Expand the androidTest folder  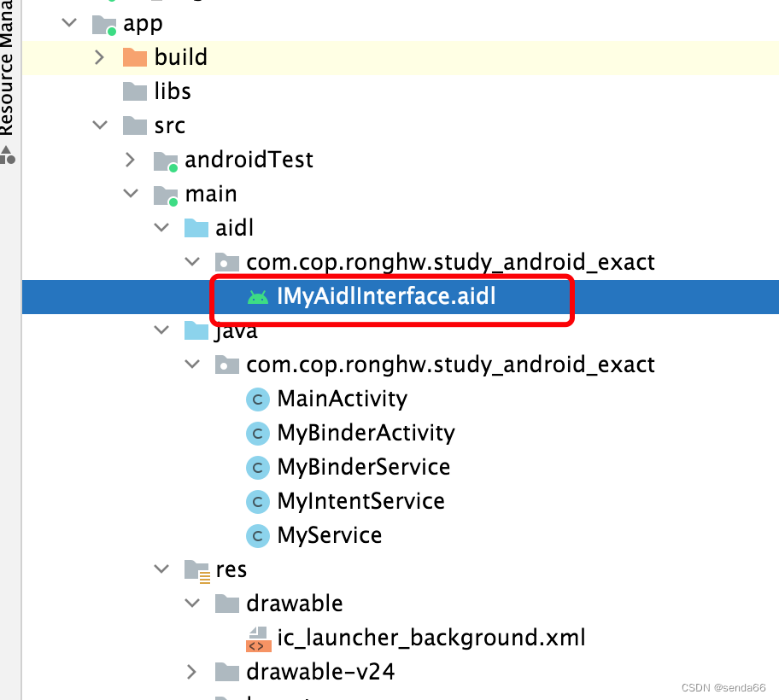coord(130,160)
